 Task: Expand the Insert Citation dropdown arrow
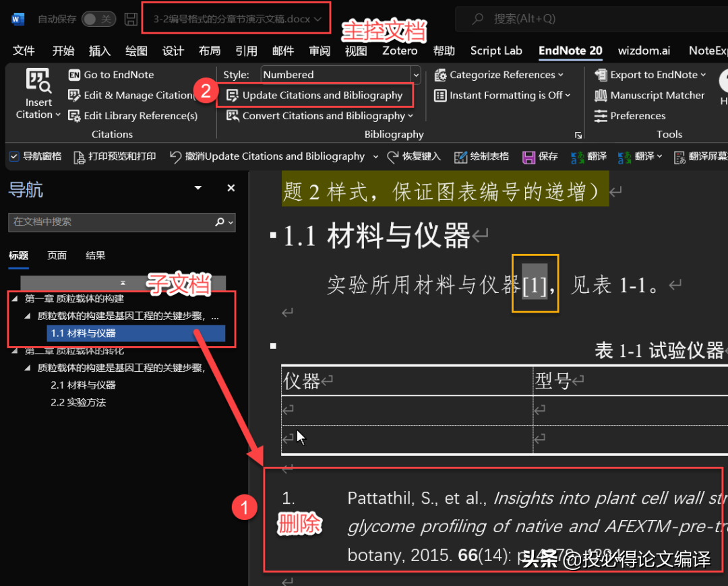click(58, 115)
